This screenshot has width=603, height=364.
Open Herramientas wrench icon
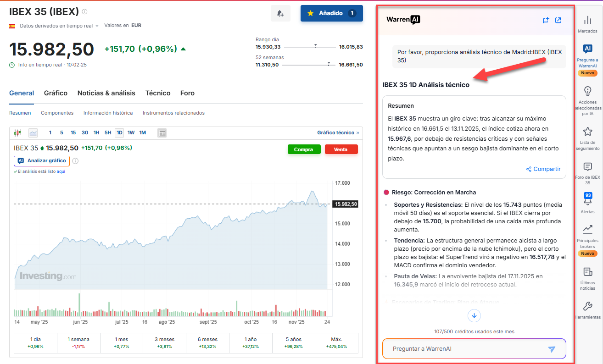[587, 309]
